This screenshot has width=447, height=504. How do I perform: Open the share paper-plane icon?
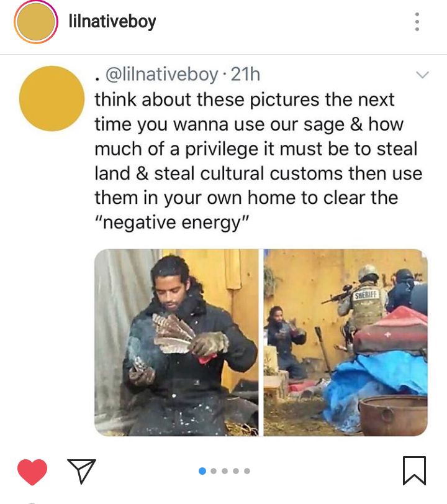coord(81,472)
